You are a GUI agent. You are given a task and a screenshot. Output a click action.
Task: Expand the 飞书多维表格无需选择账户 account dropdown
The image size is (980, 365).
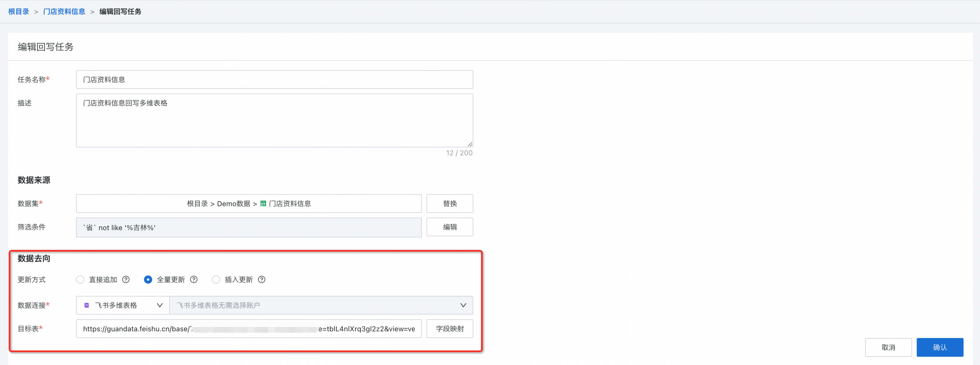(x=321, y=305)
